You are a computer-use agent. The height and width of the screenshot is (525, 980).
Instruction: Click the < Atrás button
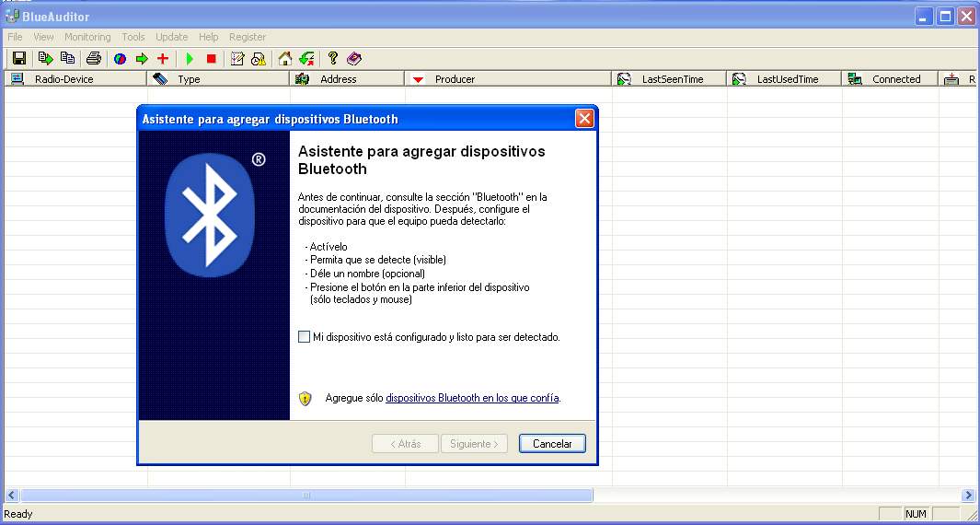point(405,444)
